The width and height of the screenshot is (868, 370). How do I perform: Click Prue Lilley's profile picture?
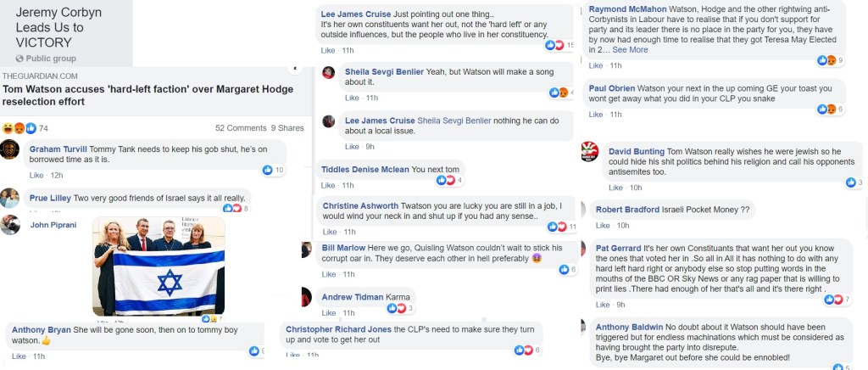coord(9,198)
